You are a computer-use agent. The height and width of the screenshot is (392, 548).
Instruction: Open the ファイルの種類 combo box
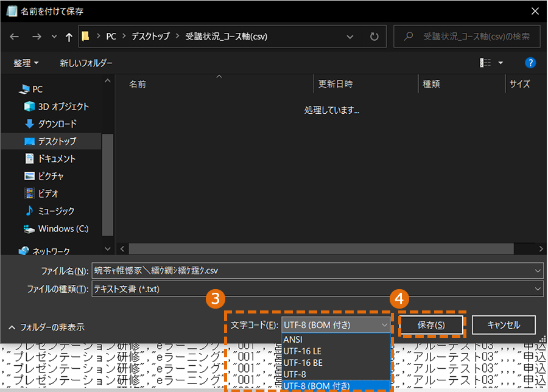click(317, 289)
